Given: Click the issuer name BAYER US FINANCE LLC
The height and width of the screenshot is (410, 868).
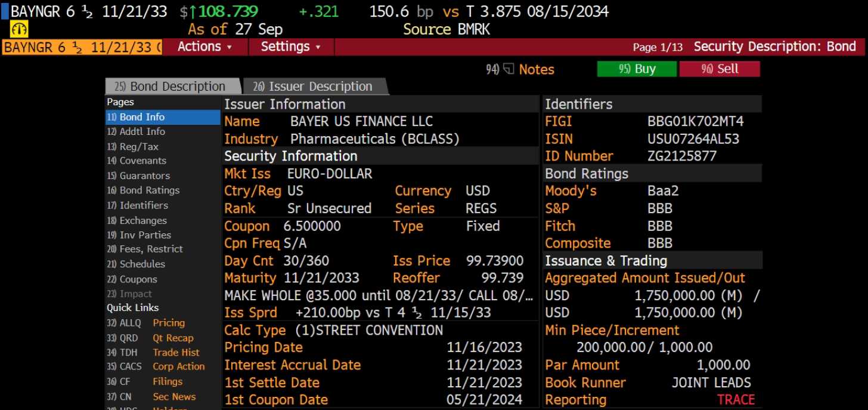Looking at the screenshot, I should coord(361,122).
